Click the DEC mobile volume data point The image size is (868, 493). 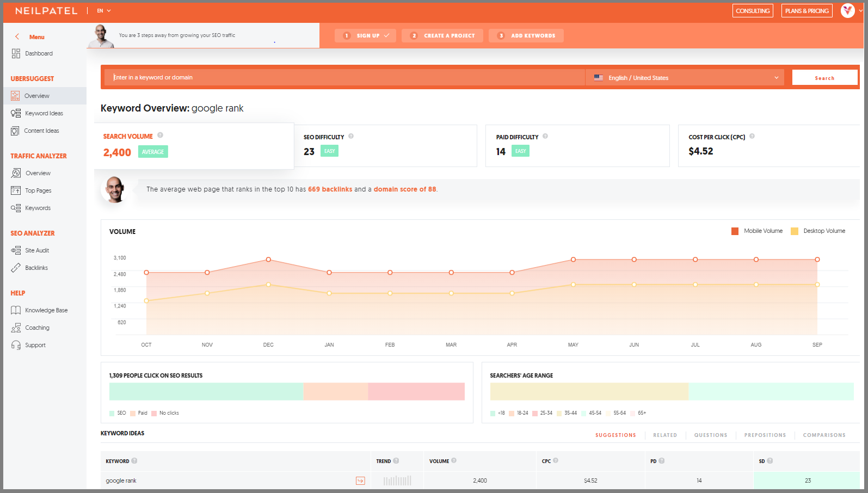(268, 260)
